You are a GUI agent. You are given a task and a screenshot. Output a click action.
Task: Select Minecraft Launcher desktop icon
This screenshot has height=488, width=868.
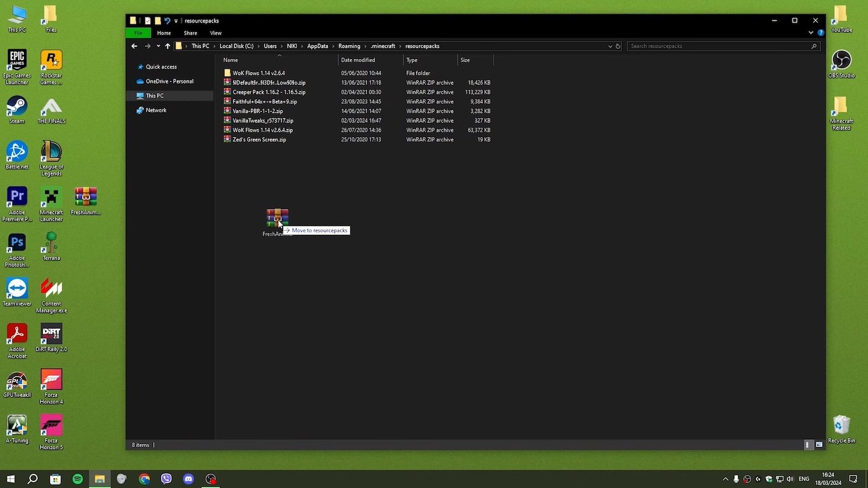click(51, 204)
